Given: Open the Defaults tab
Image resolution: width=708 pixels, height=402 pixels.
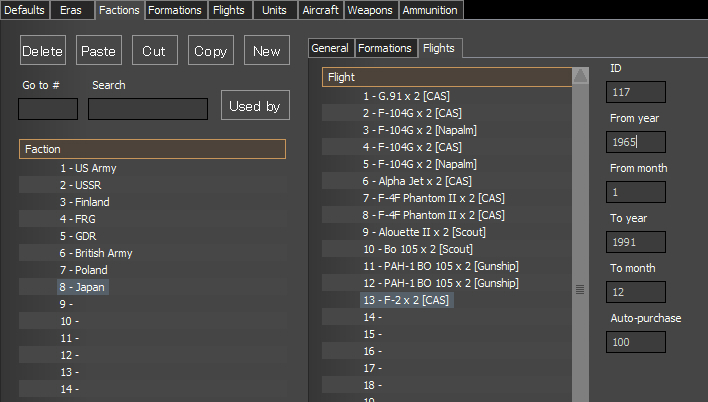Looking at the screenshot, I should click(24, 10).
